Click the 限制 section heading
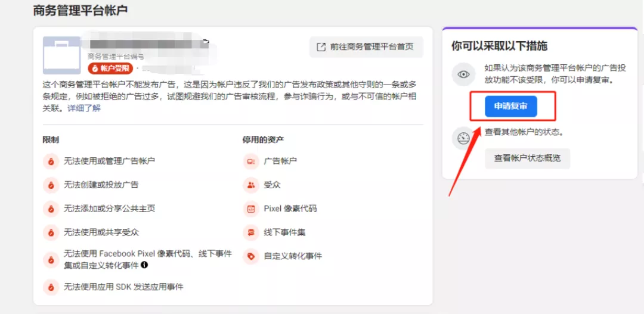This screenshot has width=644, height=314. click(x=51, y=140)
